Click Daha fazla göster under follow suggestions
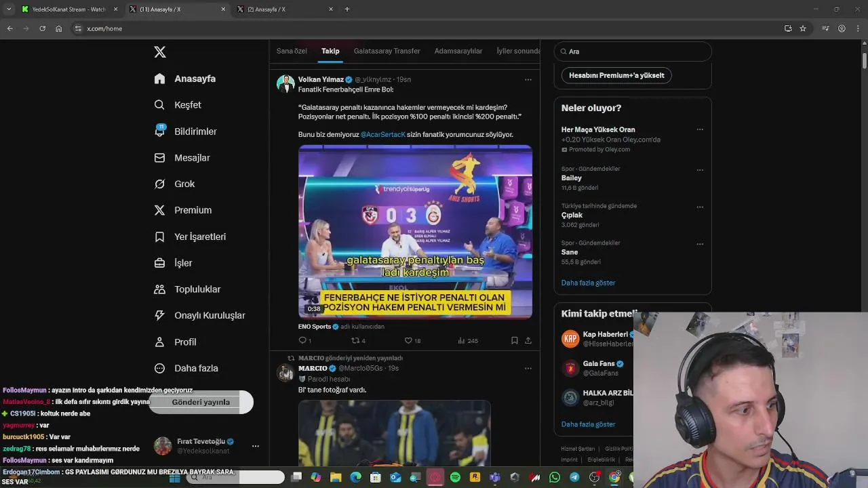Viewport: 868px width, 488px height. 588,424
